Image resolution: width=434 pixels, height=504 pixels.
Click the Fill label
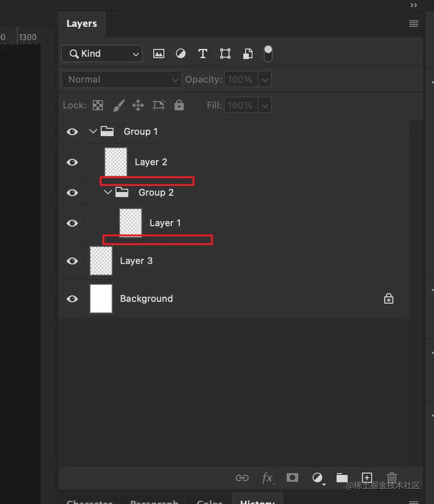[x=214, y=105]
